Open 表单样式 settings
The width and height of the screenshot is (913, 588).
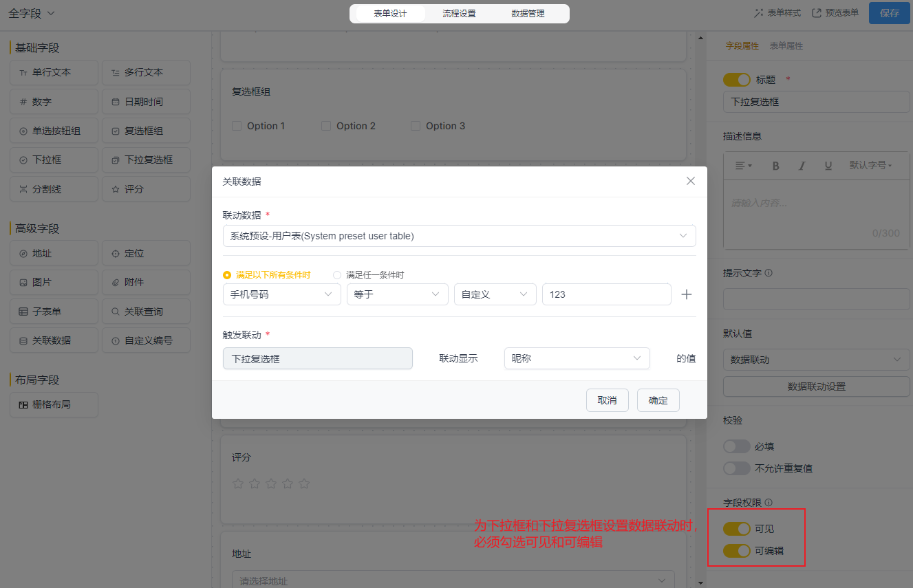777,13
